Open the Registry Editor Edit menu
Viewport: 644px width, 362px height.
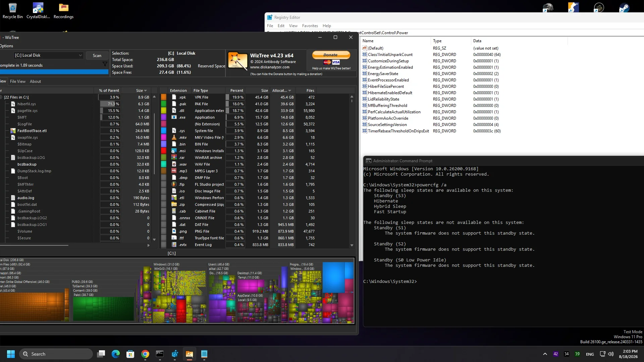(x=281, y=26)
